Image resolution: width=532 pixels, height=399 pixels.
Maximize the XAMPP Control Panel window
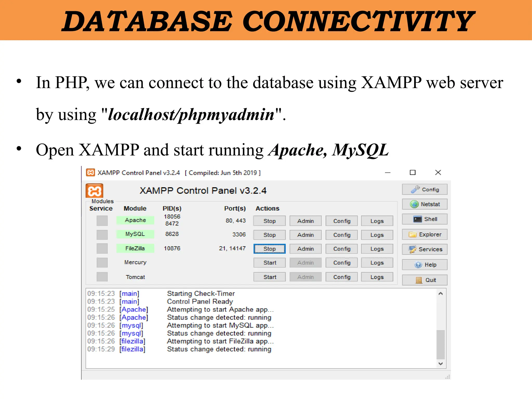click(413, 172)
